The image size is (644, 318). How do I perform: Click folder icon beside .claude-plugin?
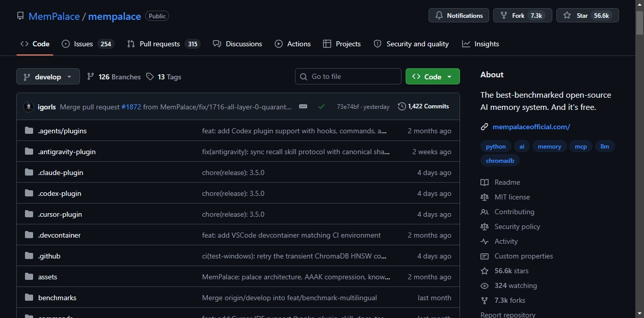click(x=29, y=172)
